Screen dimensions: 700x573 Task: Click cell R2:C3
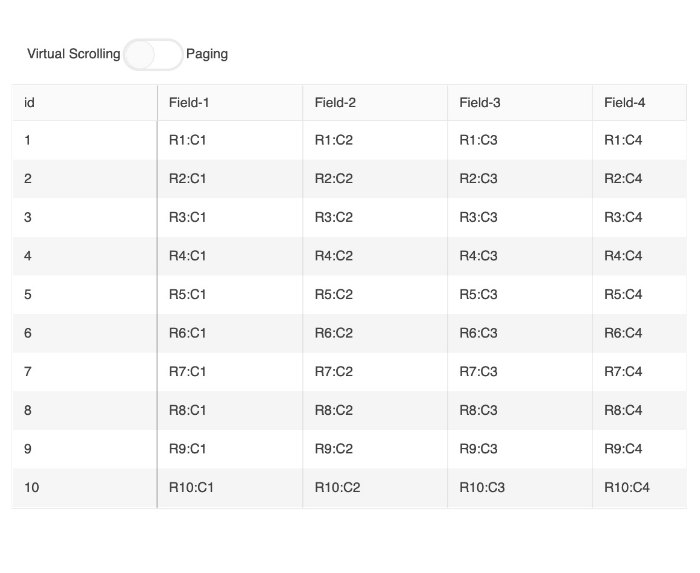click(520, 179)
